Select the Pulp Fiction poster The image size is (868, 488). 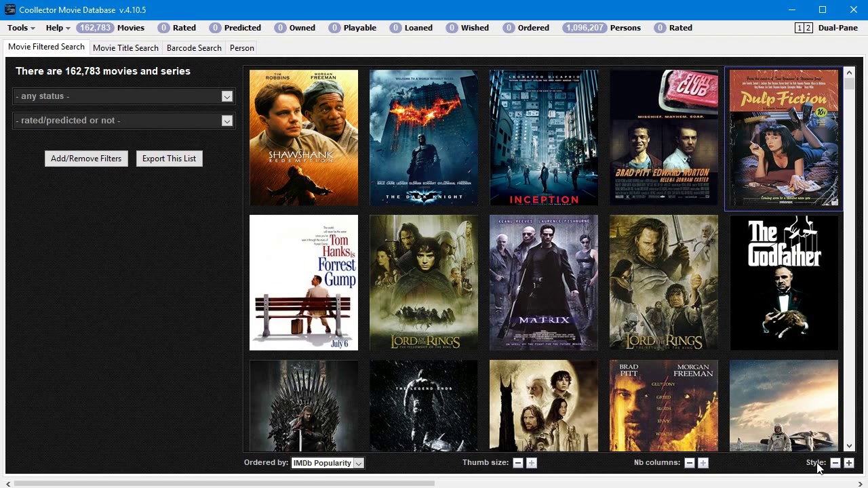pyautogui.click(x=784, y=138)
